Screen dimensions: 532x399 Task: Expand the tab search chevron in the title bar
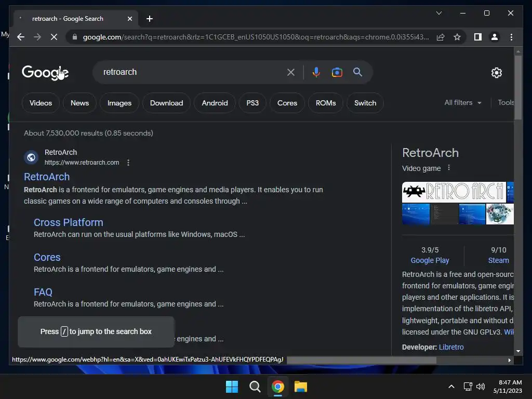[x=438, y=13]
